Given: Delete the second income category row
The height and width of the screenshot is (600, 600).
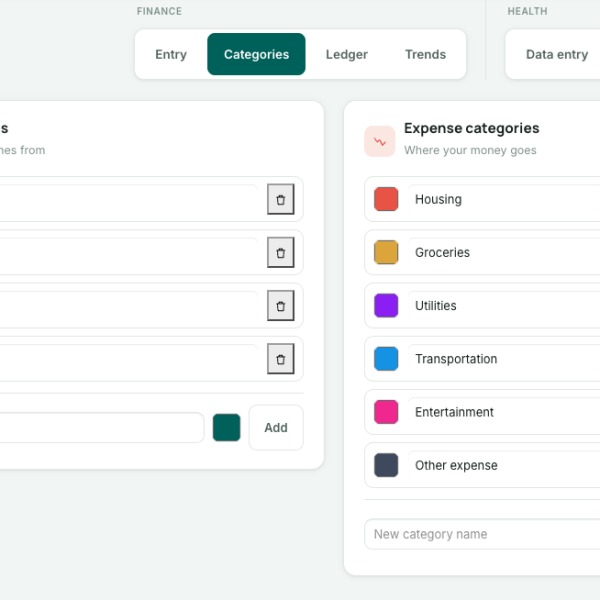Looking at the screenshot, I should (x=280, y=252).
